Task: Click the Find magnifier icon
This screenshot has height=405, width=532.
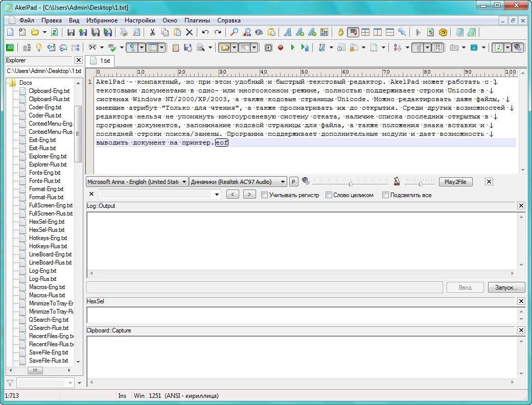Action: [234, 32]
